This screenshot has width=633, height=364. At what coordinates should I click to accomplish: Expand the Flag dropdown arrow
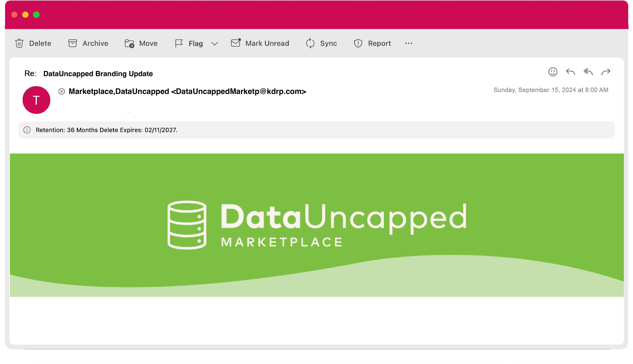214,44
